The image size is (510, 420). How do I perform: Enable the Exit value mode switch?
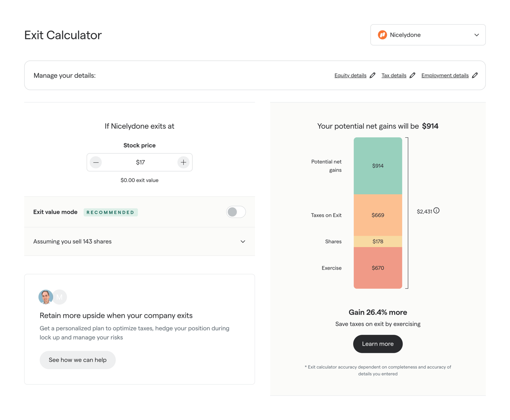click(236, 212)
